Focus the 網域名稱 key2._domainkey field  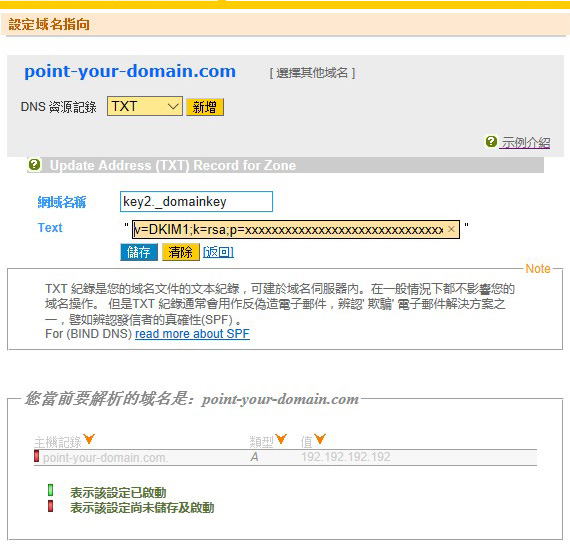tap(196, 201)
